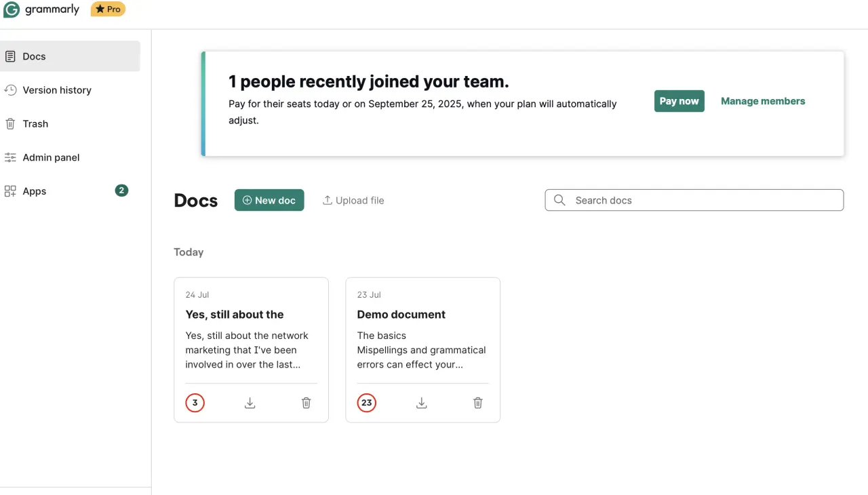
Task: Download the Demo document
Action: pyautogui.click(x=421, y=403)
